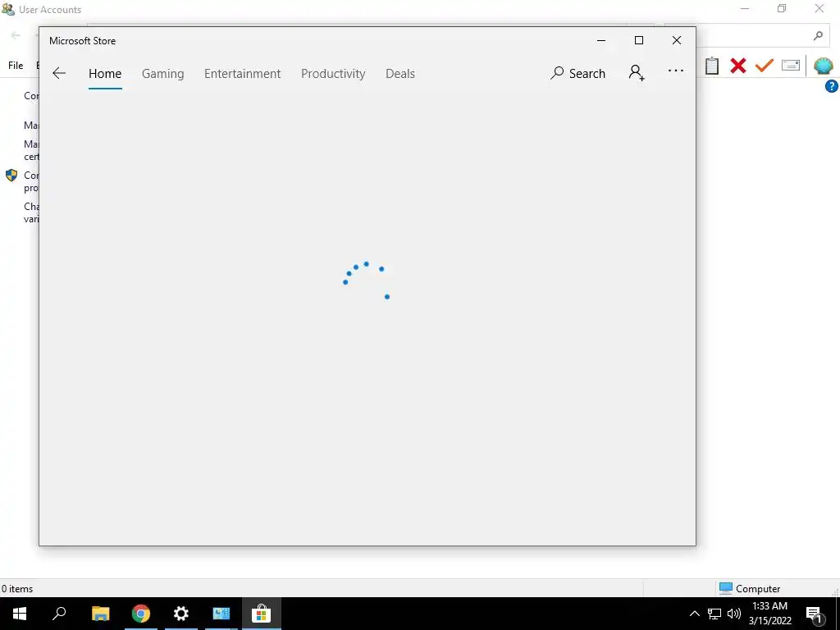Screen dimensions: 840x630
Task: Click the envelope properties icon in toolbar
Action: tap(791, 66)
